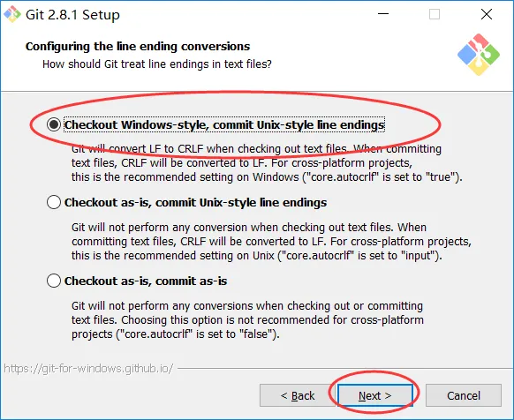Click the description mentioning core.autocrlf set to "false"

click(247, 319)
